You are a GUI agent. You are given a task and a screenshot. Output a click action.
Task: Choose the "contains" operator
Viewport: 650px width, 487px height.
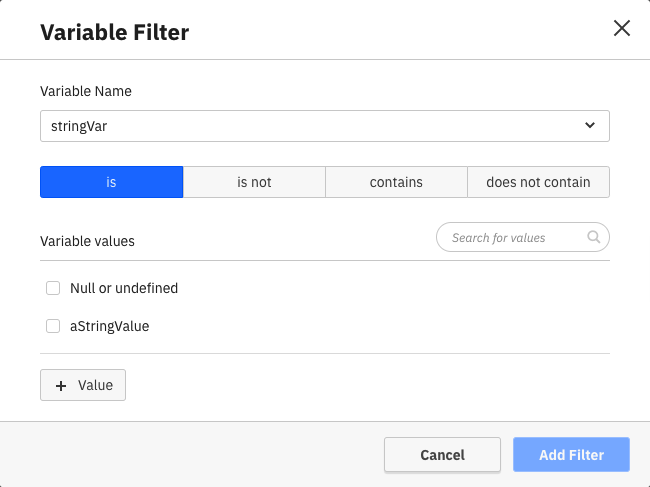(396, 182)
